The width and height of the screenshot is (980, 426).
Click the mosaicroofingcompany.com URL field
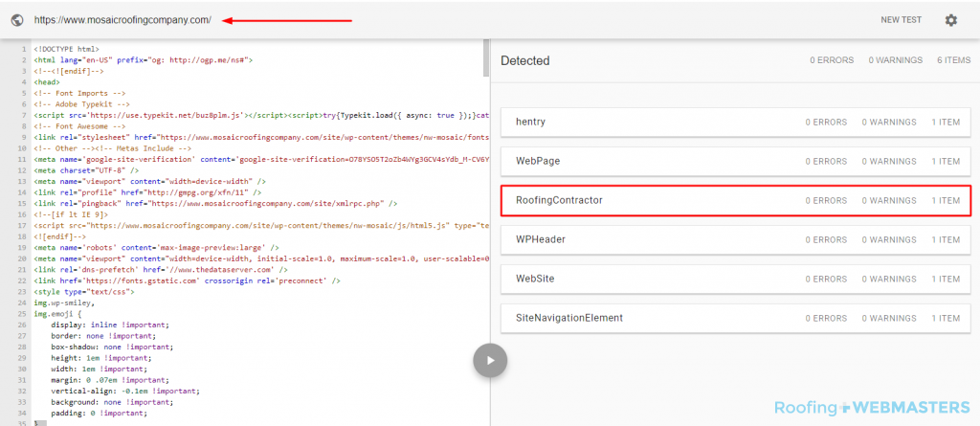[x=122, y=20]
